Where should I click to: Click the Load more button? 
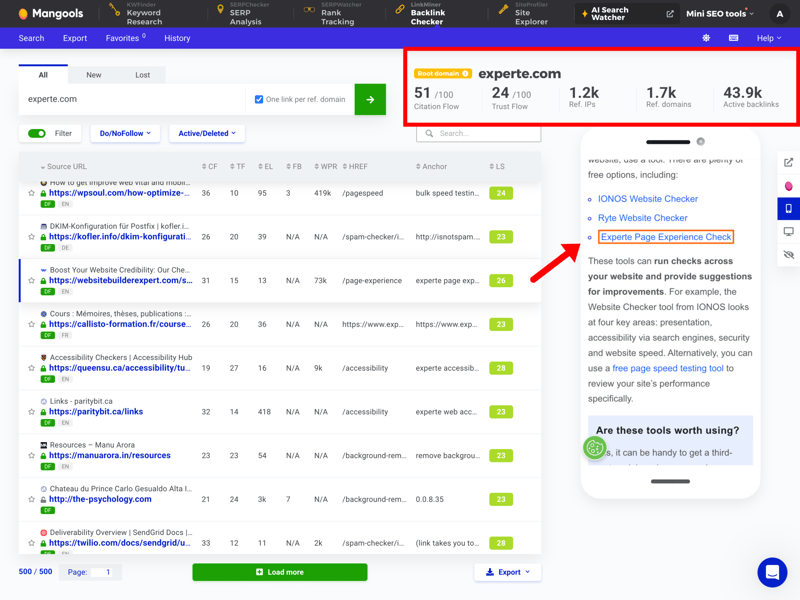(x=279, y=572)
